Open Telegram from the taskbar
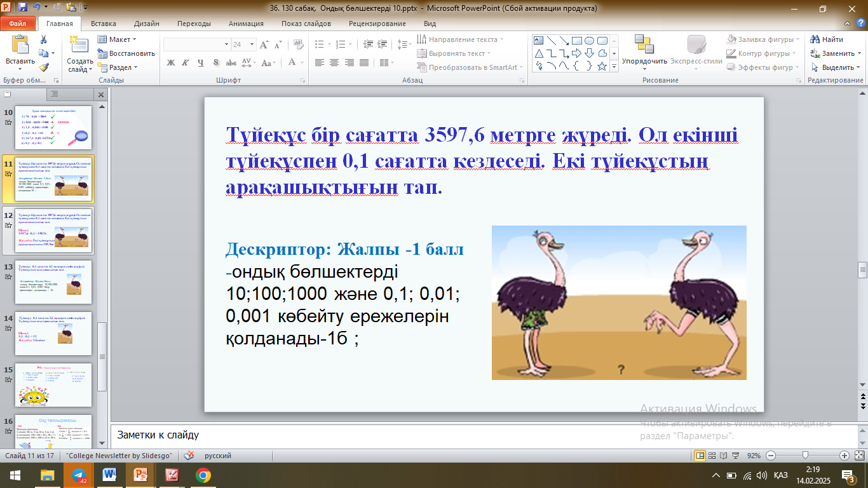 click(x=79, y=475)
